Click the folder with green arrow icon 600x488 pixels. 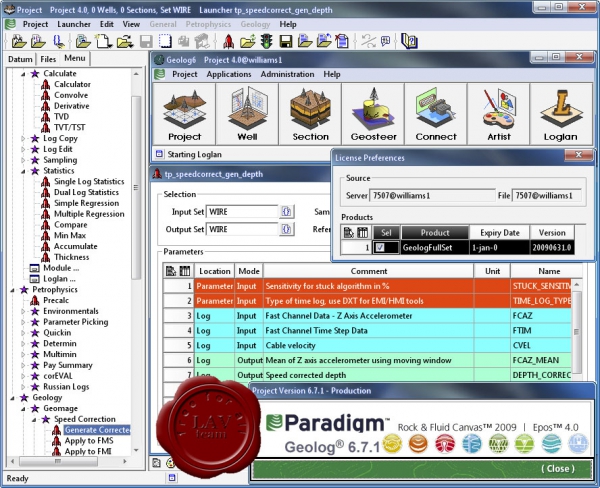tap(248, 41)
